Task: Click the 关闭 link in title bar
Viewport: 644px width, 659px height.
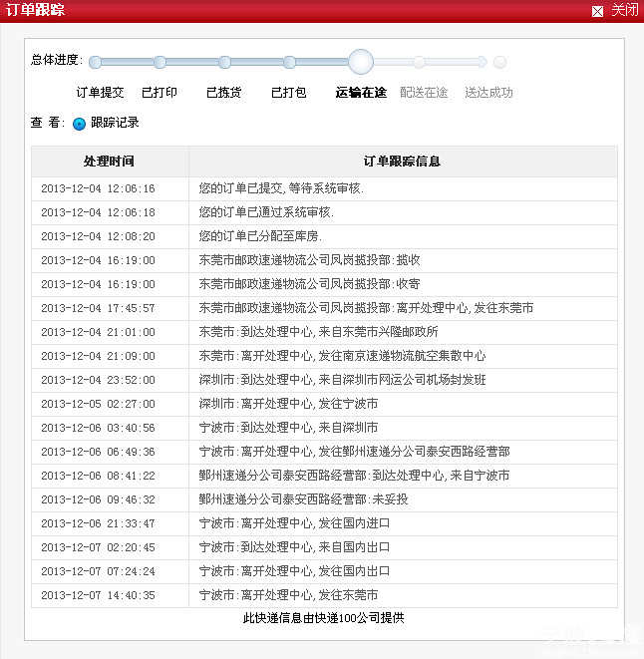Action: coord(624,10)
